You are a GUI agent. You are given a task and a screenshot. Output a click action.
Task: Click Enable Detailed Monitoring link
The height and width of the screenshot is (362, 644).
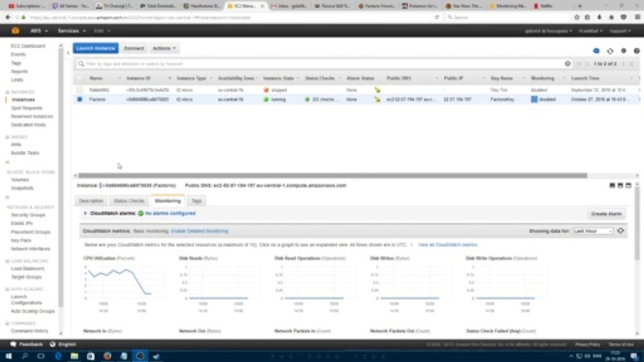[x=199, y=231]
